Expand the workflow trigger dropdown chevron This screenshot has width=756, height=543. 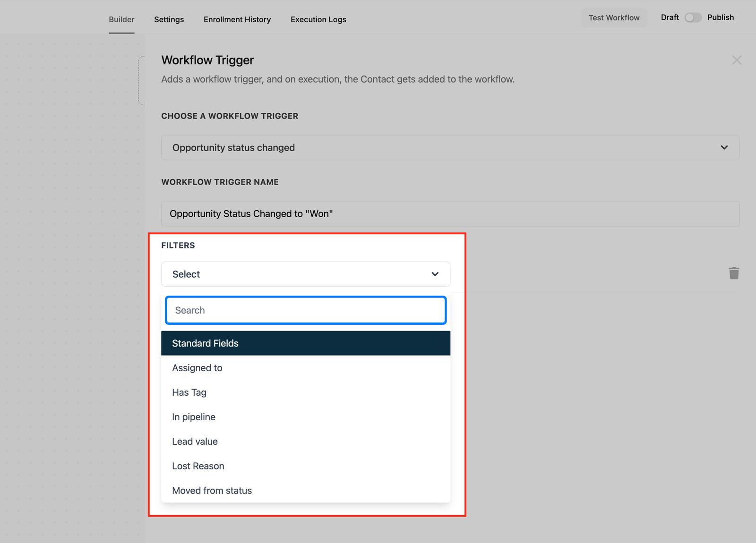[724, 148]
